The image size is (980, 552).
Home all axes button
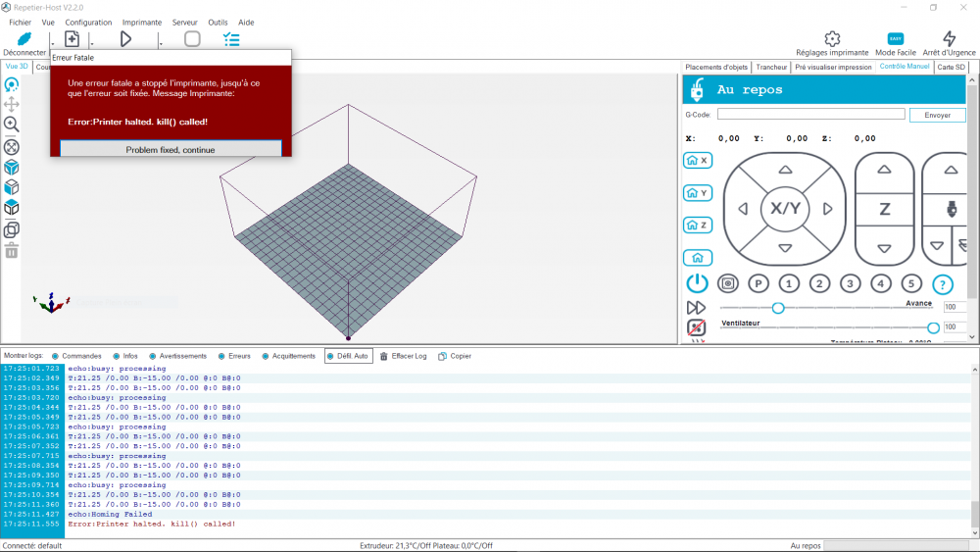coord(698,258)
